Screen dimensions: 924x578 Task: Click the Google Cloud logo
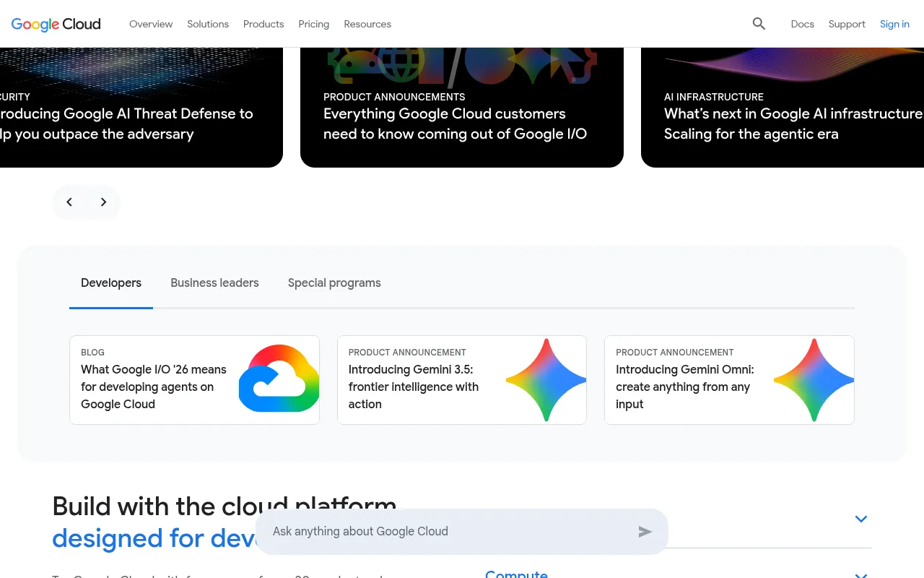[x=56, y=24]
